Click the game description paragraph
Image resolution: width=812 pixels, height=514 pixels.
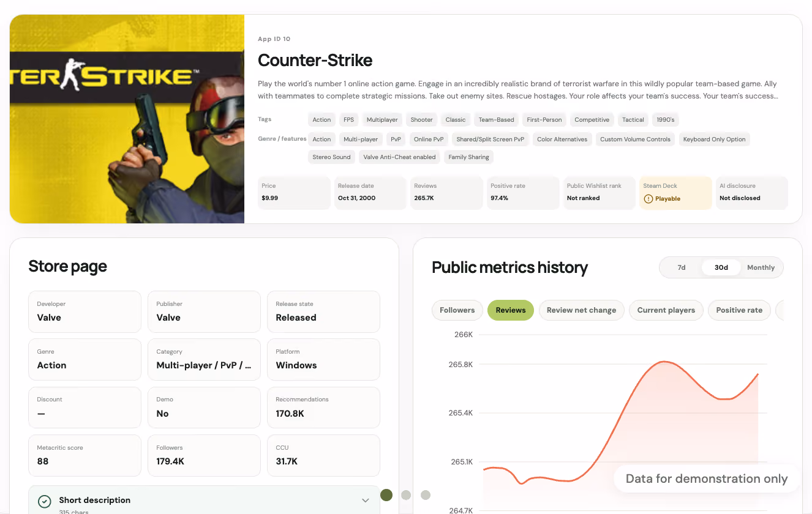517,90
